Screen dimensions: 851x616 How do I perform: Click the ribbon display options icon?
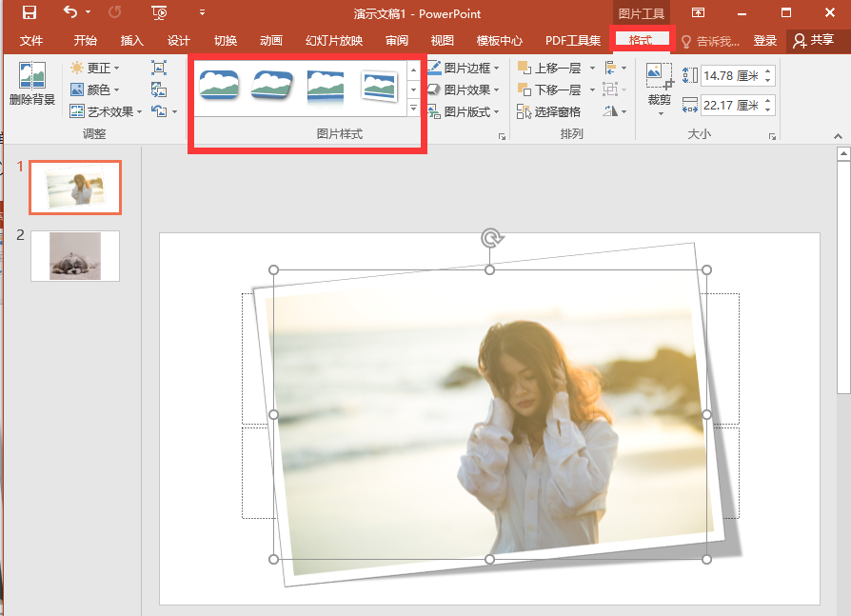tap(698, 12)
